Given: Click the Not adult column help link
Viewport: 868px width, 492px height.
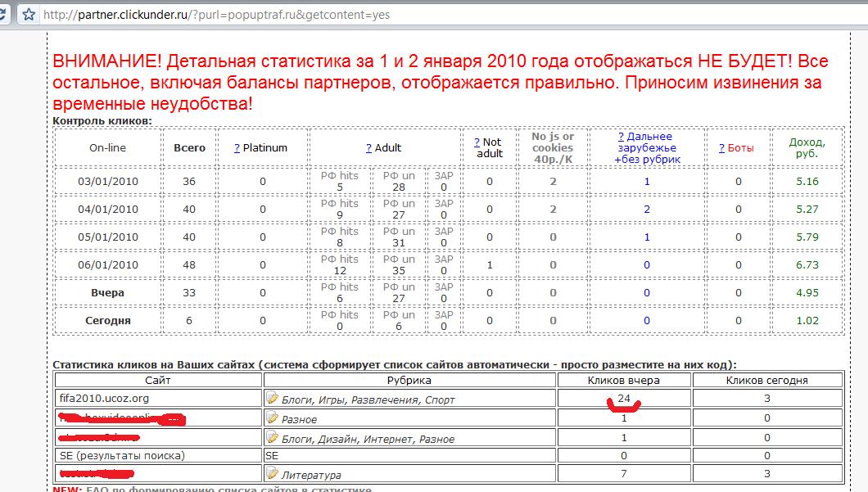Looking at the screenshot, I should pyautogui.click(x=477, y=142).
